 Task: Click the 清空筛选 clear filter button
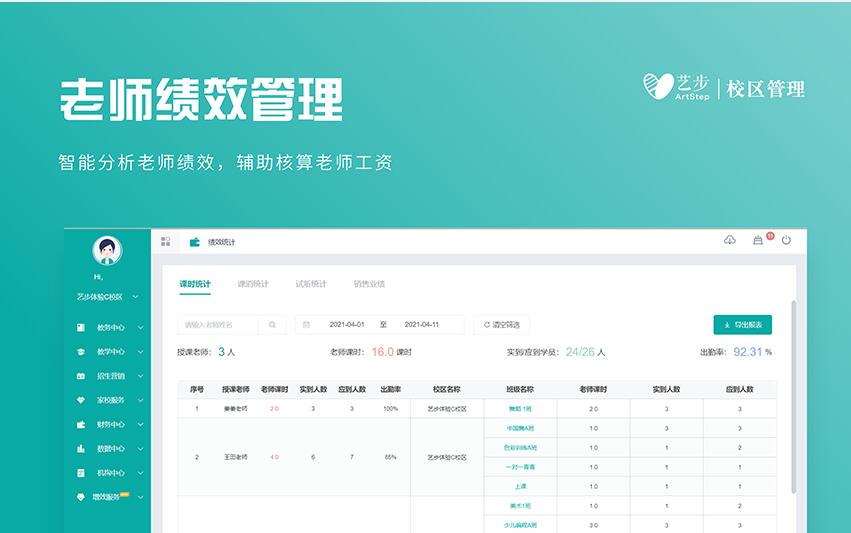click(501, 325)
